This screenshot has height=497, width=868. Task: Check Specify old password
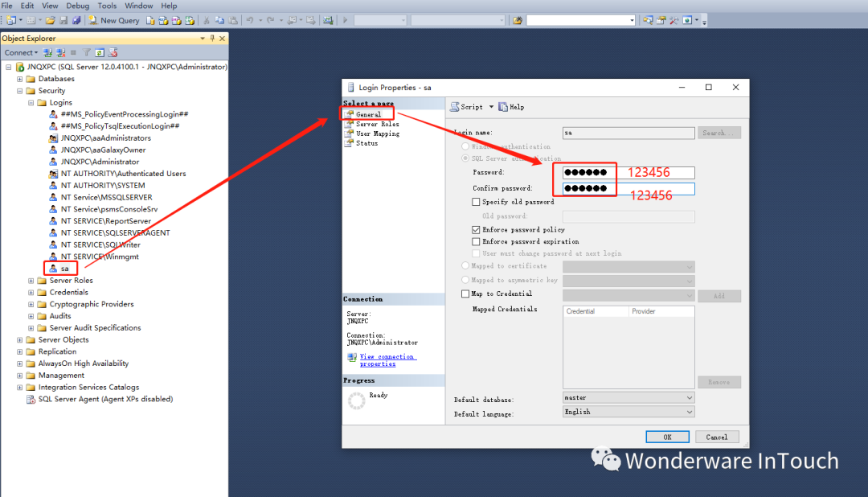coord(476,202)
